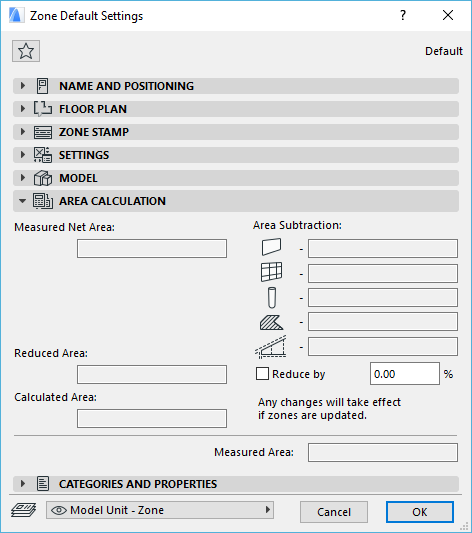The height and width of the screenshot is (533, 472).
Task: Click the Reduced Area field
Action: pyautogui.click(x=152, y=375)
